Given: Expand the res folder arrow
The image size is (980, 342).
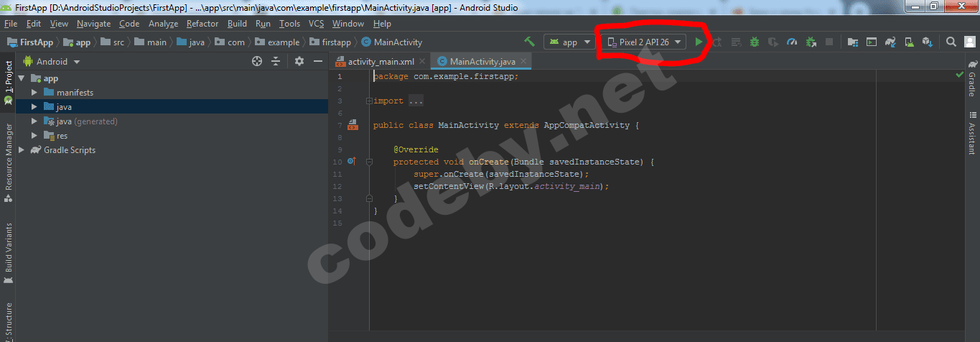Looking at the screenshot, I should (x=34, y=136).
